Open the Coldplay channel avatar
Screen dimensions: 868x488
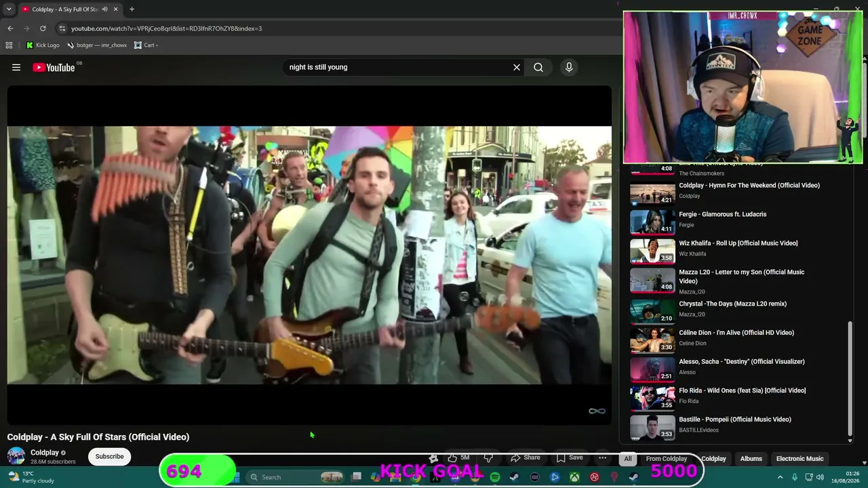coord(16,457)
